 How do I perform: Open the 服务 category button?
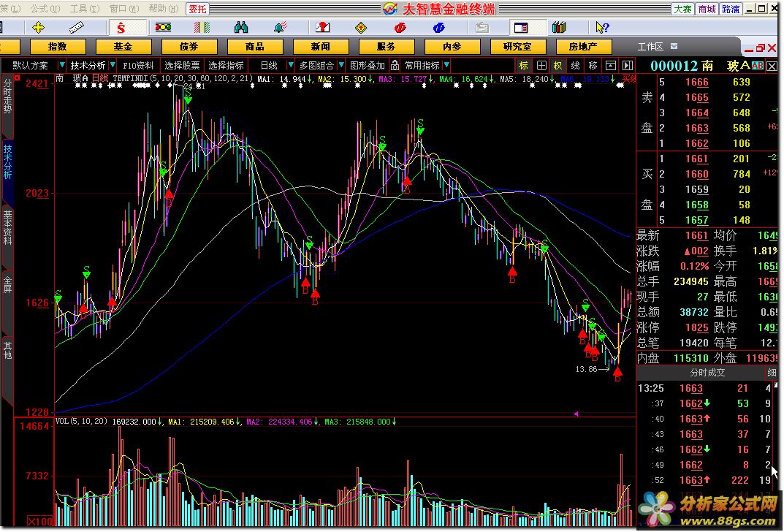coord(386,47)
